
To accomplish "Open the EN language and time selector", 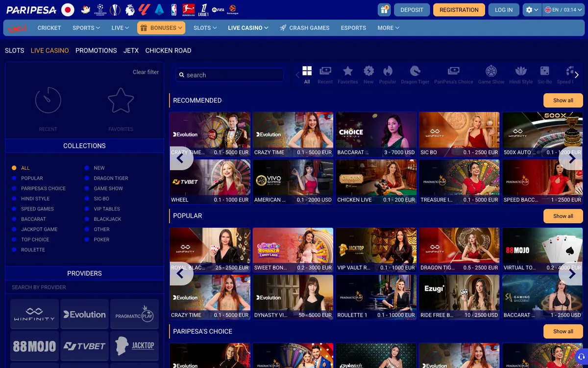I will point(563,10).
